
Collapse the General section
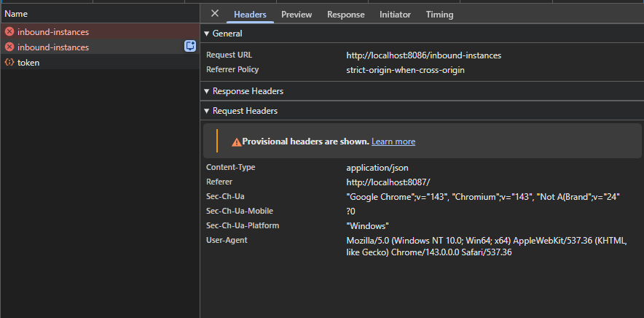coord(207,34)
